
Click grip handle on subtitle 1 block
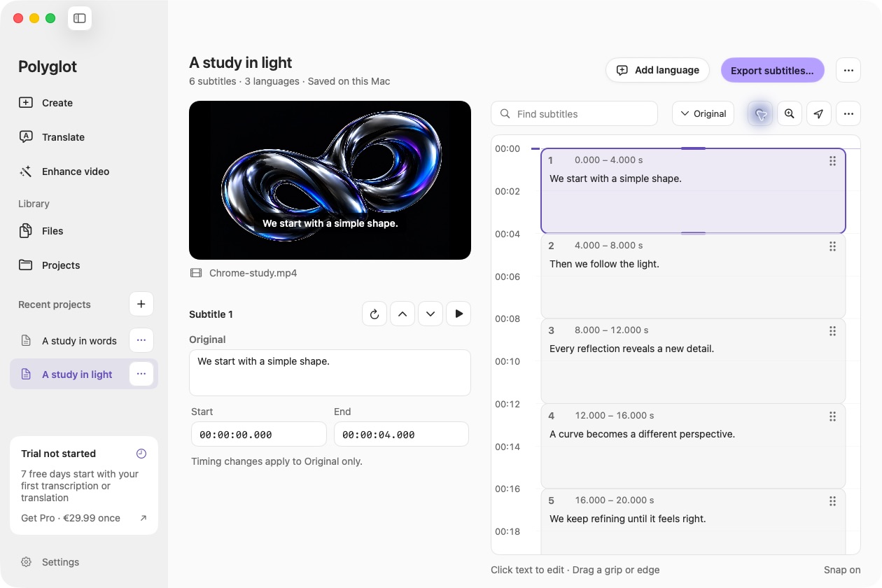pos(832,161)
